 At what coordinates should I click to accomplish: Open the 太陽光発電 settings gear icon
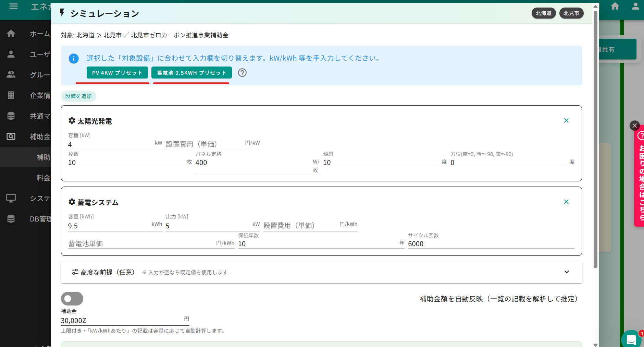click(x=72, y=121)
